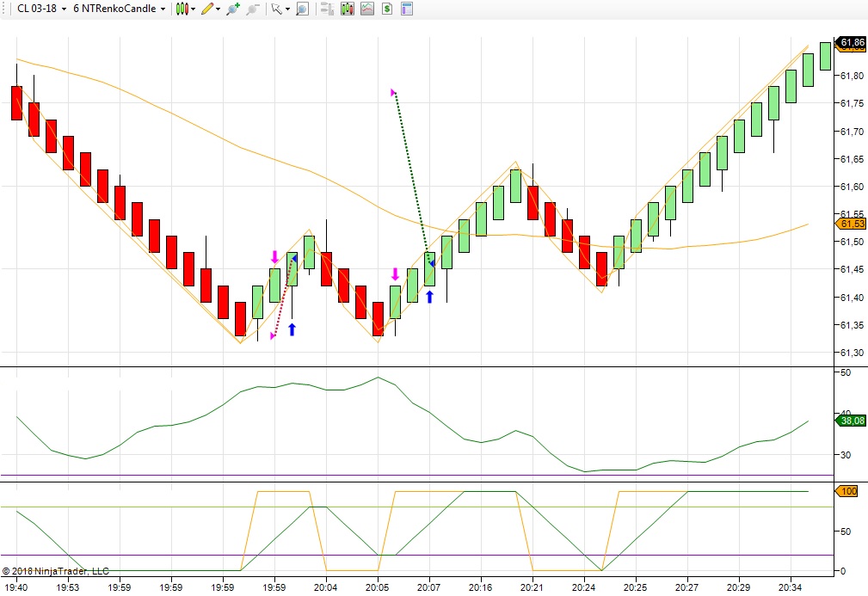Click the 50 label in the bottom indicator panel
The image size is (868, 596).
[x=846, y=531]
